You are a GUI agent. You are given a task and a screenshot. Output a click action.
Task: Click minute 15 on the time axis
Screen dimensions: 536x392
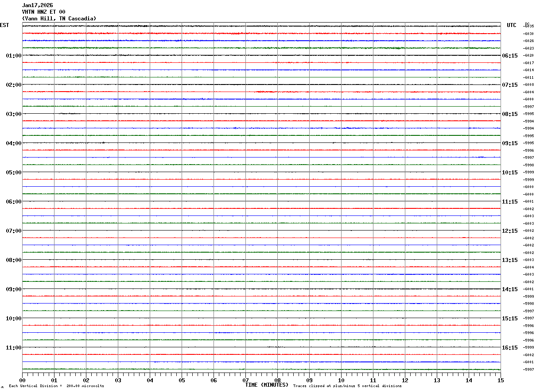click(501, 380)
